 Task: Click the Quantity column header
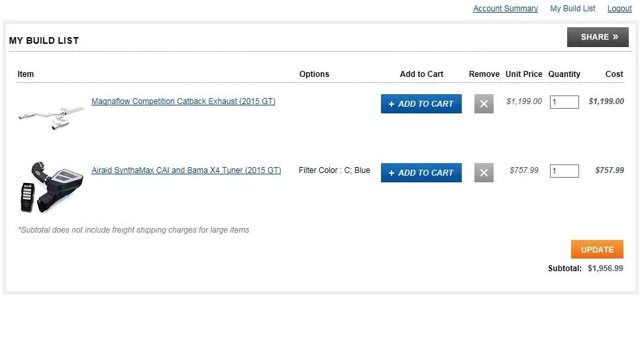pyautogui.click(x=564, y=74)
